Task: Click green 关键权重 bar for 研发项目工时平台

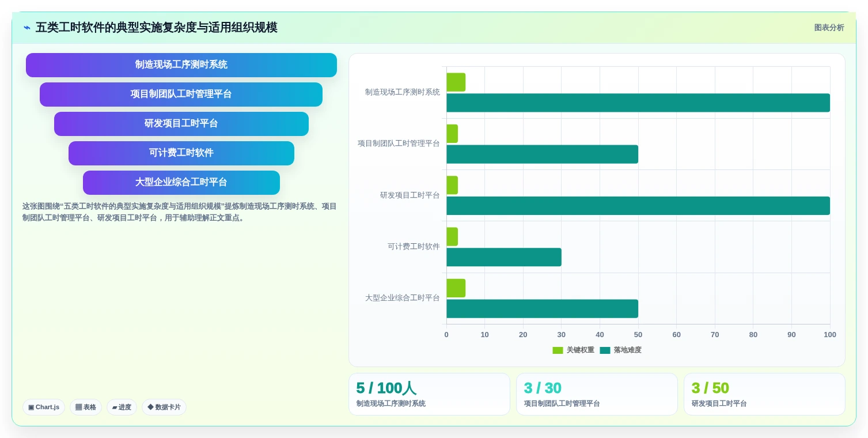Action: 452,185
